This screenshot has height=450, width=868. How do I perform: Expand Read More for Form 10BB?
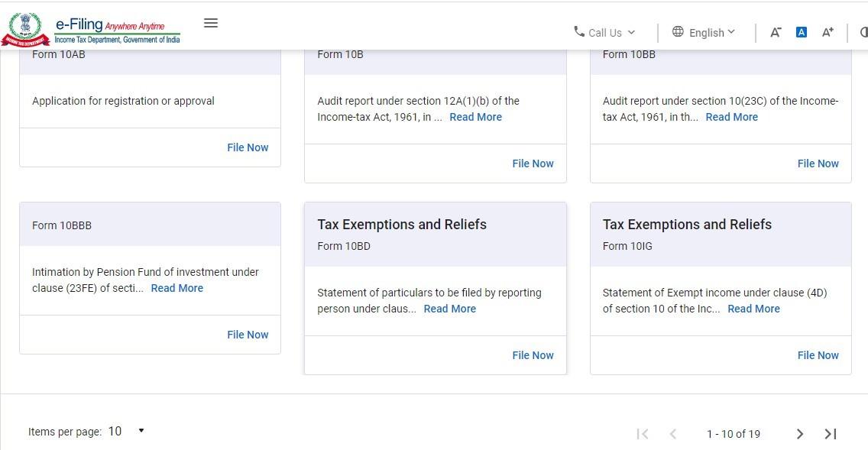pyautogui.click(x=731, y=117)
